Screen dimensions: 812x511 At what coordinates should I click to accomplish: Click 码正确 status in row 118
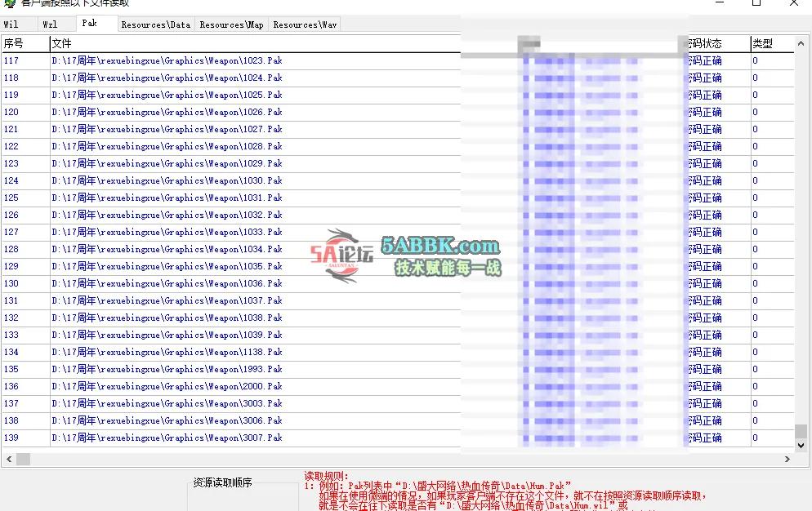[705, 78]
